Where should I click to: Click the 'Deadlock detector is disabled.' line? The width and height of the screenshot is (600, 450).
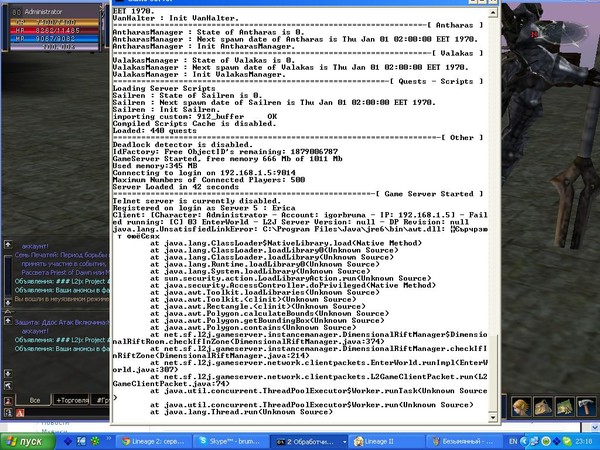[x=183, y=145]
